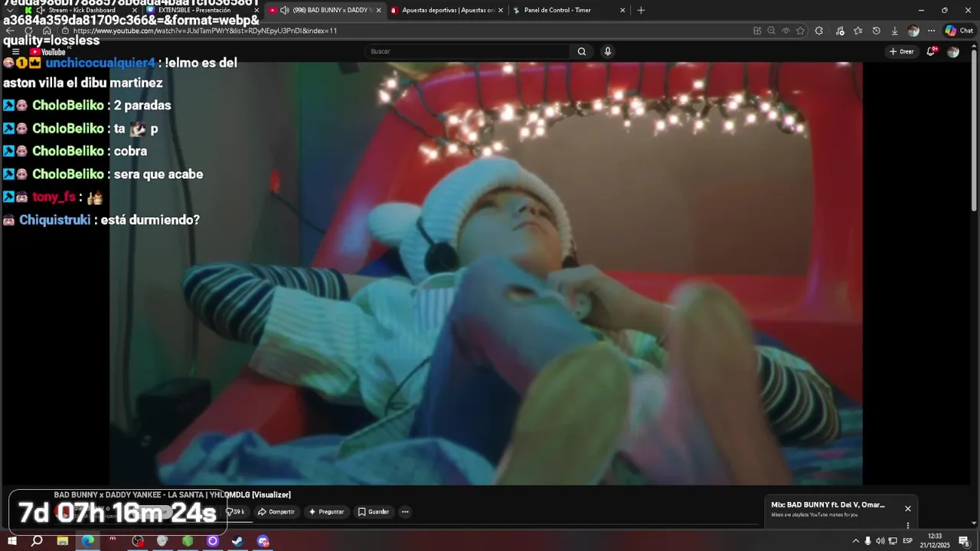980x551 pixels.
Task: Open the Windows notification center
Action: click(964, 541)
